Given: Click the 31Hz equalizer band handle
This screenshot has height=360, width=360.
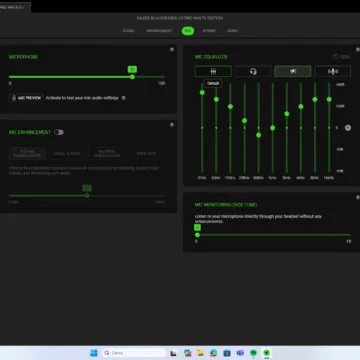Looking at the screenshot, I should click(202, 92).
